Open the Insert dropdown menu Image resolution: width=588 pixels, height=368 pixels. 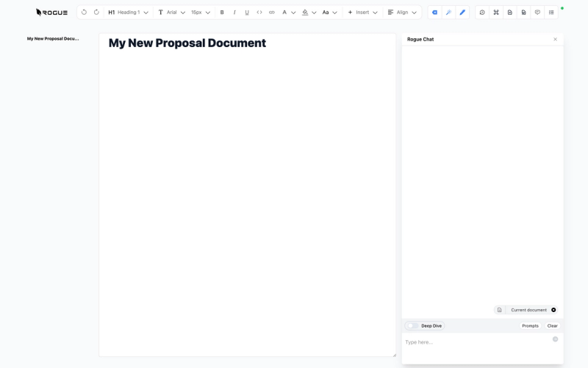click(362, 13)
